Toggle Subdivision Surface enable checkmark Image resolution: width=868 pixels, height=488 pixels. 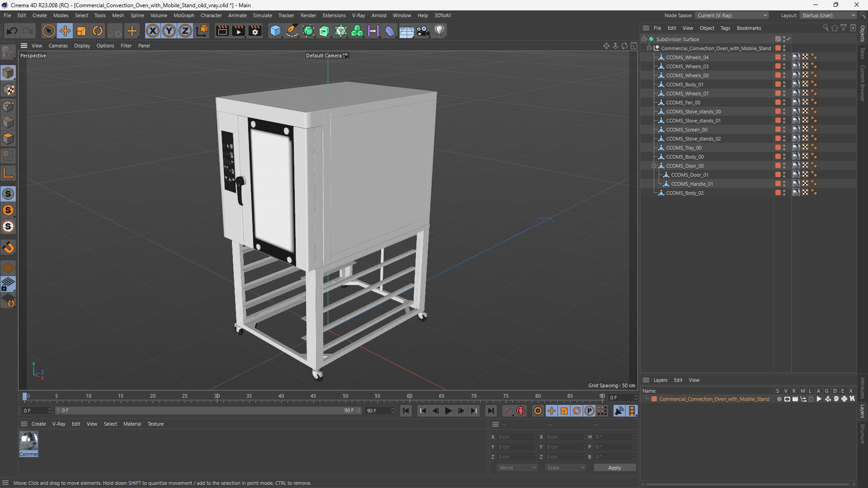click(x=788, y=39)
